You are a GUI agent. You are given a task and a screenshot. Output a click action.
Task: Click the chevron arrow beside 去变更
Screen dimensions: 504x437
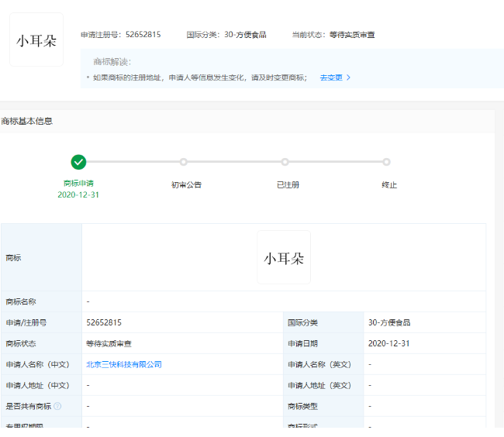point(348,77)
